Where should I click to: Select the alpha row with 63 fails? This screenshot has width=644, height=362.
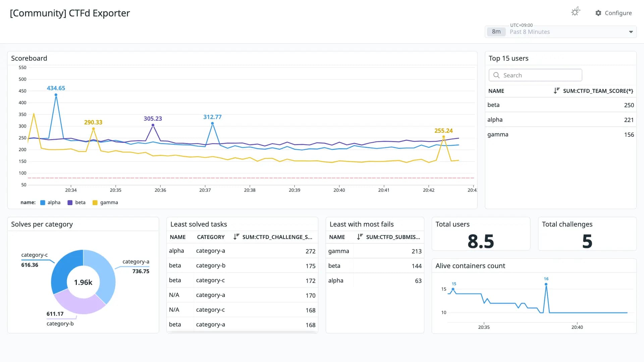[x=375, y=281]
